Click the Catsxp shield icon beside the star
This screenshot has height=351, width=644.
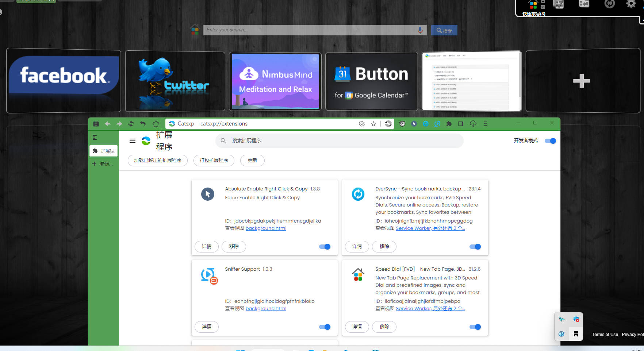(x=388, y=124)
